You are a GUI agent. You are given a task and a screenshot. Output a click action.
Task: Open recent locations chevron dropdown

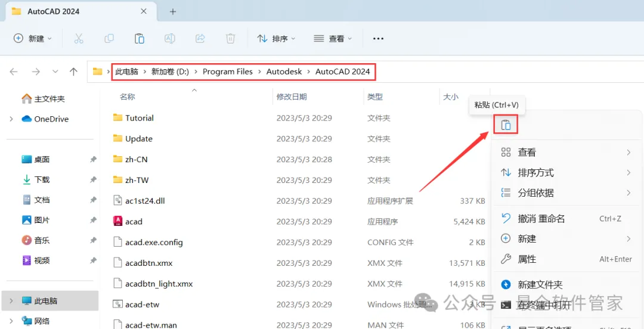[55, 72]
